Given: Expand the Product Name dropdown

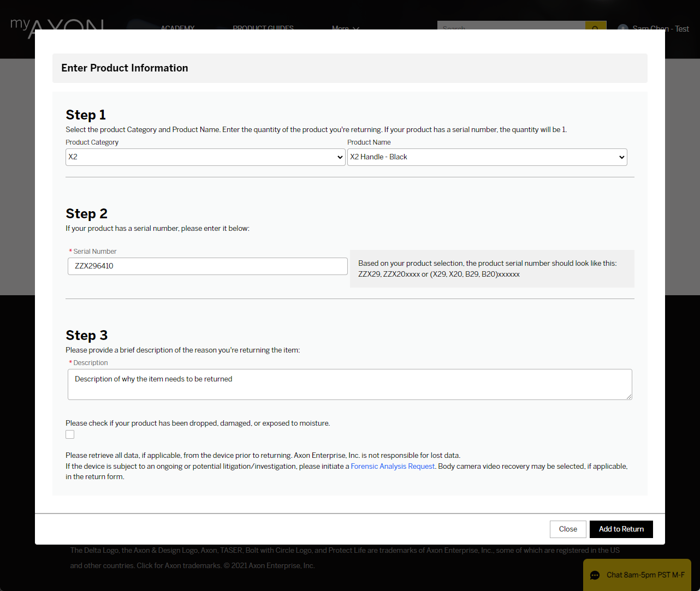Looking at the screenshot, I should (x=487, y=157).
